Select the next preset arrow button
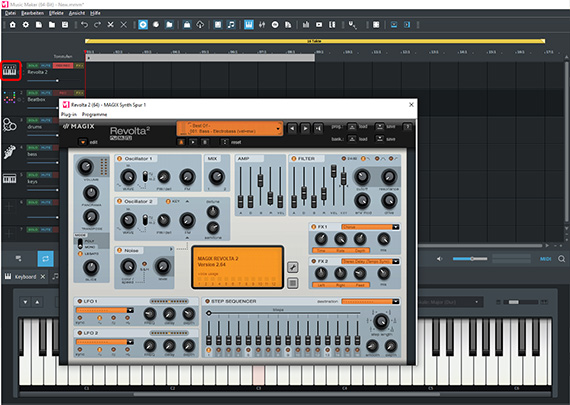 (x=305, y=128)
